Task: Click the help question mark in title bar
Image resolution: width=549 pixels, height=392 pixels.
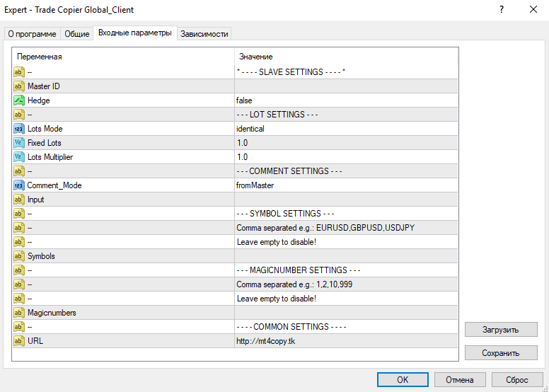Action: (502, 9)
